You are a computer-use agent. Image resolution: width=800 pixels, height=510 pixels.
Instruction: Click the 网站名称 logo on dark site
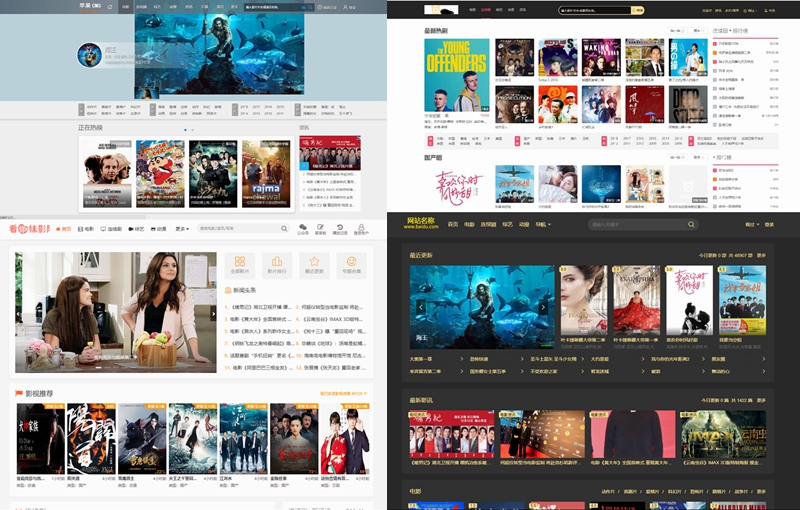pyautogui.click(x=421, y=222)
